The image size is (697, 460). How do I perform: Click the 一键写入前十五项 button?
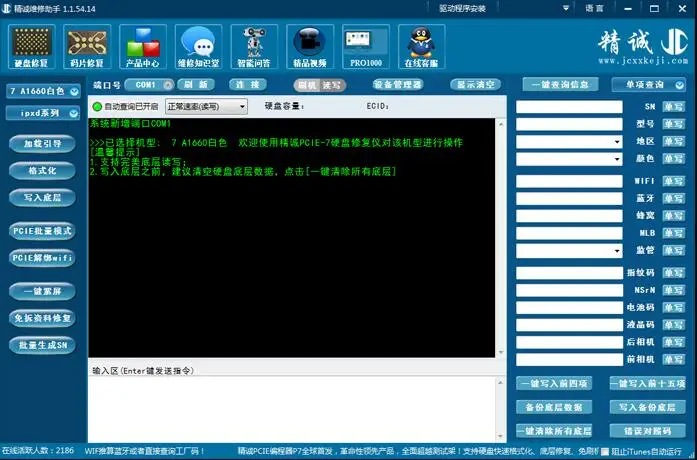coord(648,384)
